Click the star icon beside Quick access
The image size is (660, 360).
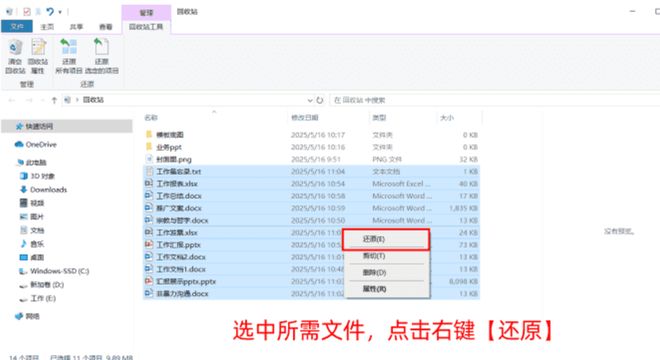tap(19, 126)
